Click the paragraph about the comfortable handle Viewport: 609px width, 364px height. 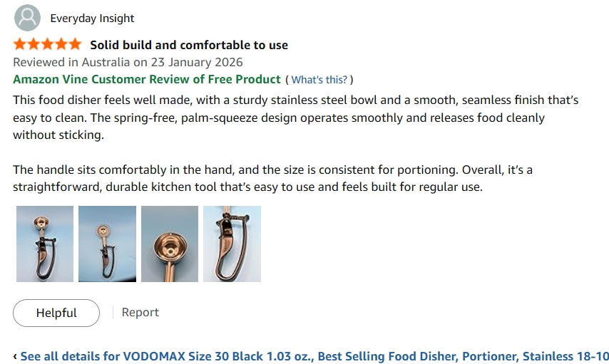pos(272,178)
